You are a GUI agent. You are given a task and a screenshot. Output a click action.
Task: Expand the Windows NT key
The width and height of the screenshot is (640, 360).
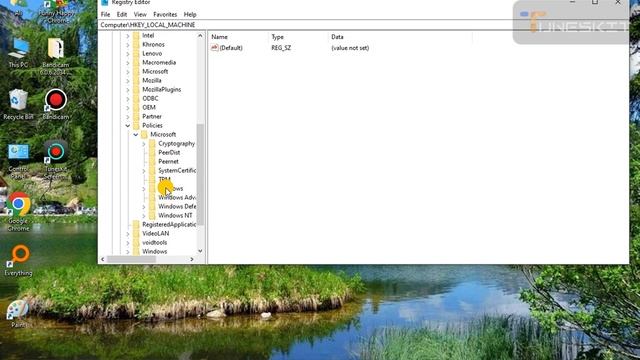coord(144,216)
